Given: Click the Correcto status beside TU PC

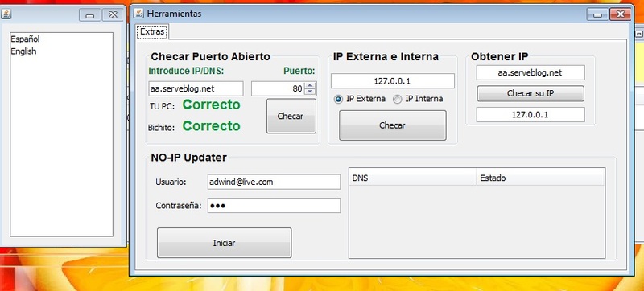Looking at the screenshot, I should click(212, 105).
